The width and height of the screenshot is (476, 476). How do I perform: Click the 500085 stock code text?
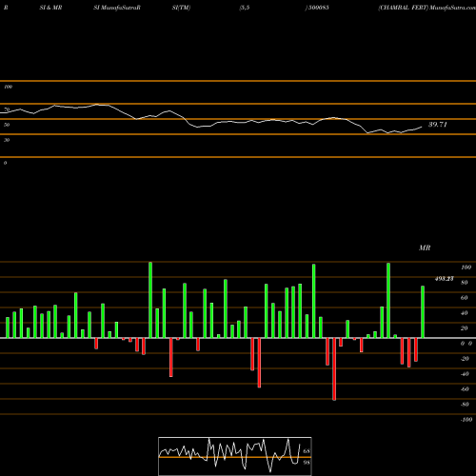[x=318, y=8]
